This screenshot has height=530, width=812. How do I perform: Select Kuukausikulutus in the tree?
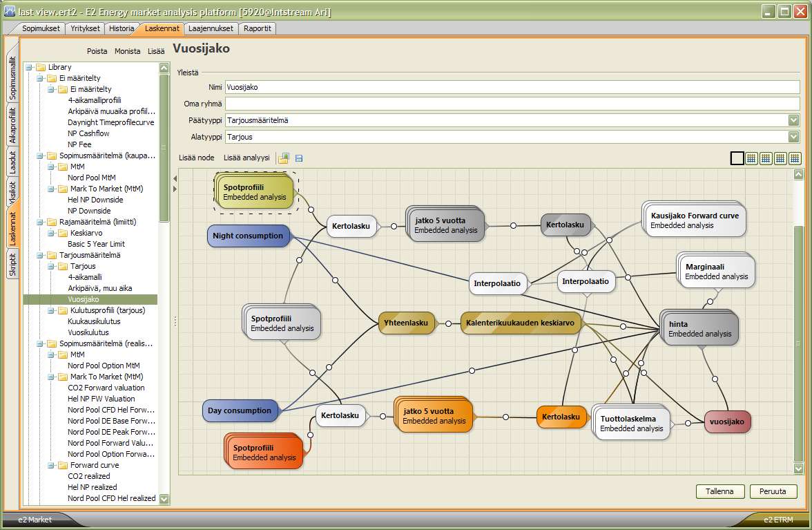coord(94,321)
